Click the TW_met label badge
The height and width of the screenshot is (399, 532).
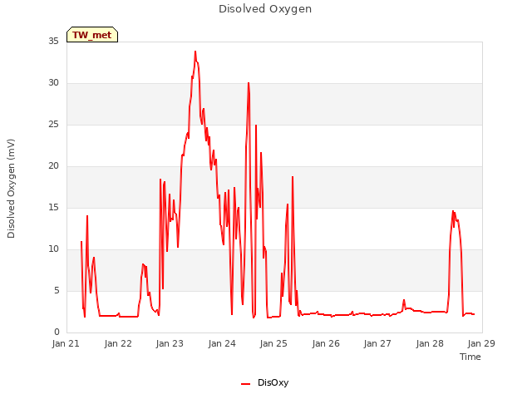point(92,35)
